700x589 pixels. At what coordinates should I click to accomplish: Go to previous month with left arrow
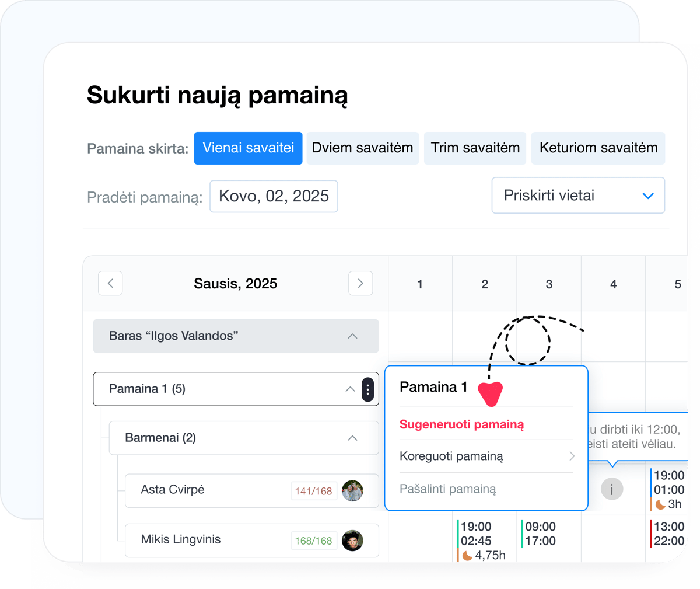click(110, 283)
